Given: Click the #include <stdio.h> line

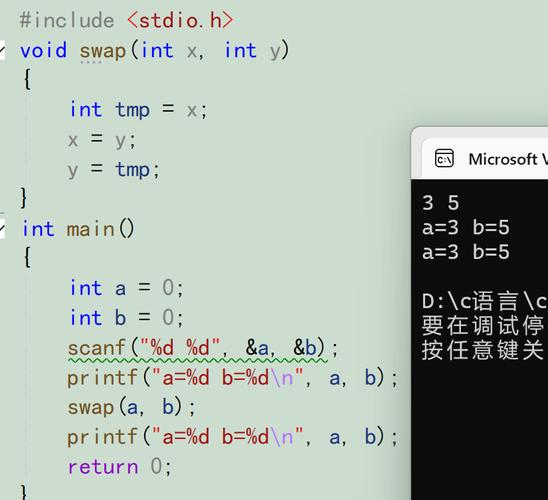Looking at the screenshot, I should coord(126,20).
